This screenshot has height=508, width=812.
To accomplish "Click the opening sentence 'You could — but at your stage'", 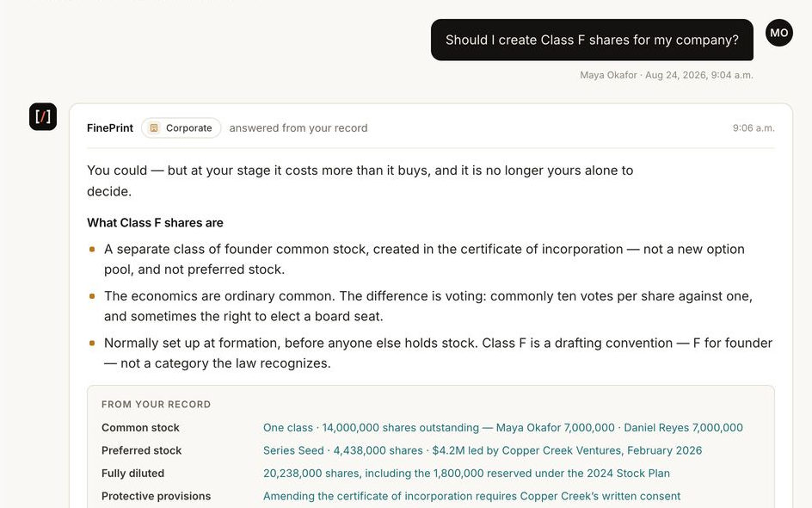I will (x=360, y=181).
